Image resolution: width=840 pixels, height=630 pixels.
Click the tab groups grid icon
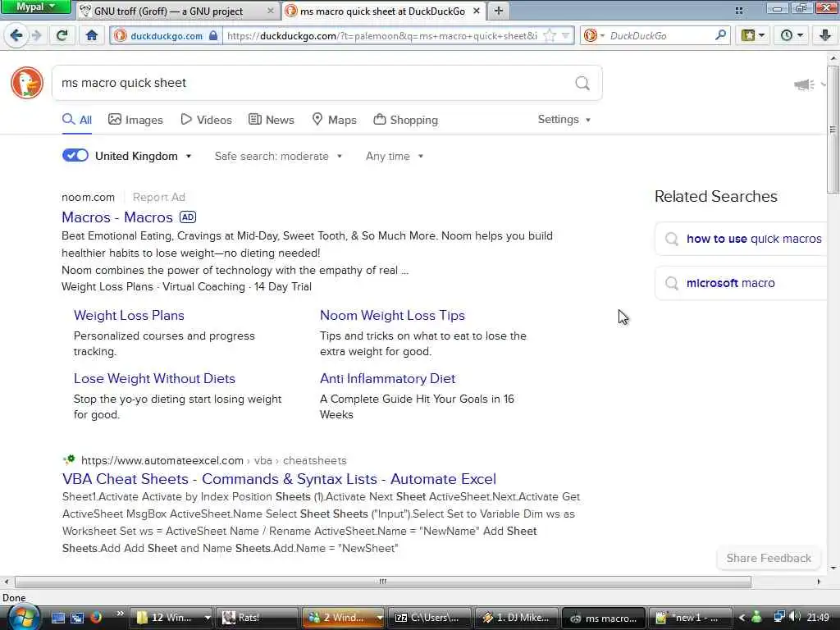click(x=739, y=11)
